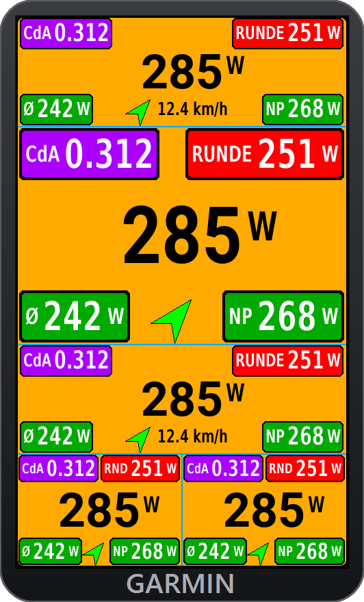The width and height of the screenshot is (364, 602).
Task: Click the 12.4 km/h speed in the third panel
Action: click(192, 436)
